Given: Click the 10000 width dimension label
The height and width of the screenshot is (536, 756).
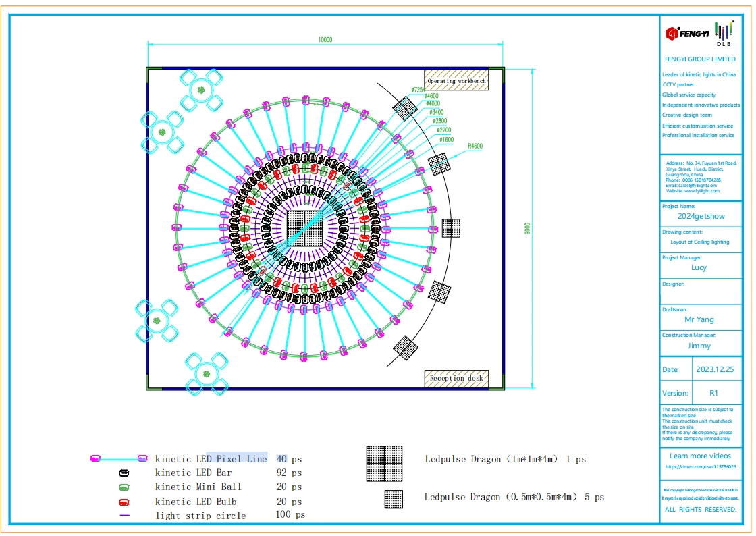Looking at the screenshot, I should click(325, 40).
